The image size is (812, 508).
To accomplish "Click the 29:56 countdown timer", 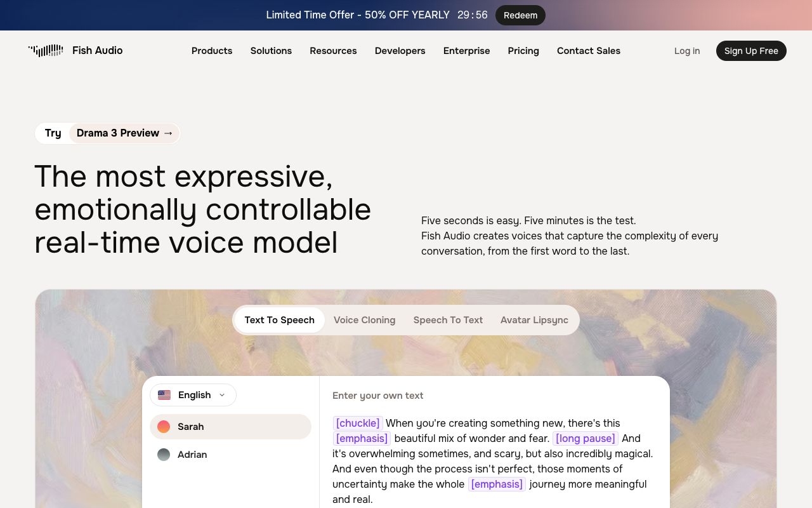I will coord(473,15).
